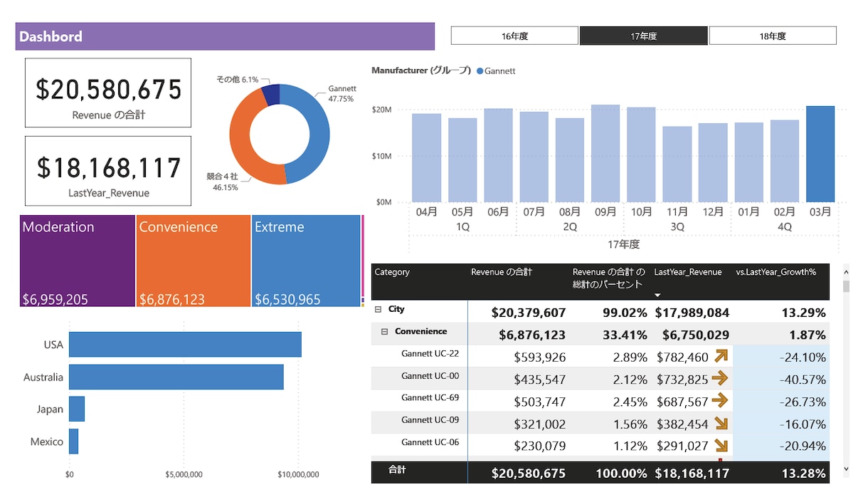Sort table by Category column header

(392, 272)
